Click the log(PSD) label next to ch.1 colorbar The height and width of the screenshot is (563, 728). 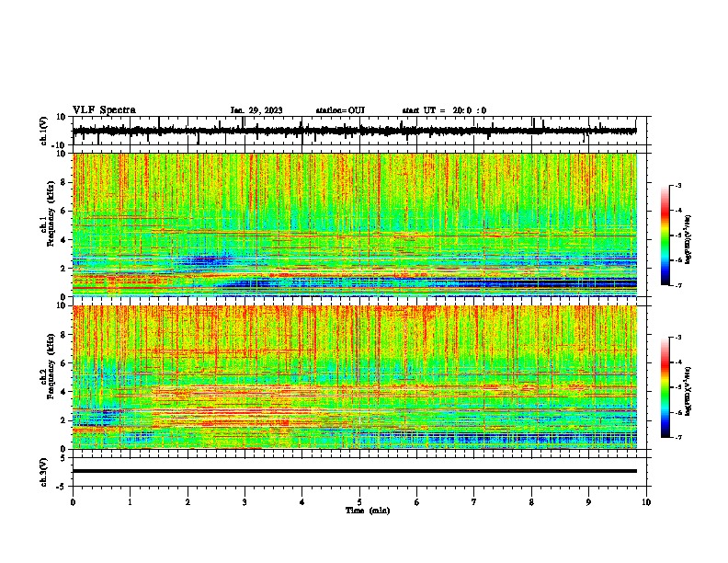(688, 240)
